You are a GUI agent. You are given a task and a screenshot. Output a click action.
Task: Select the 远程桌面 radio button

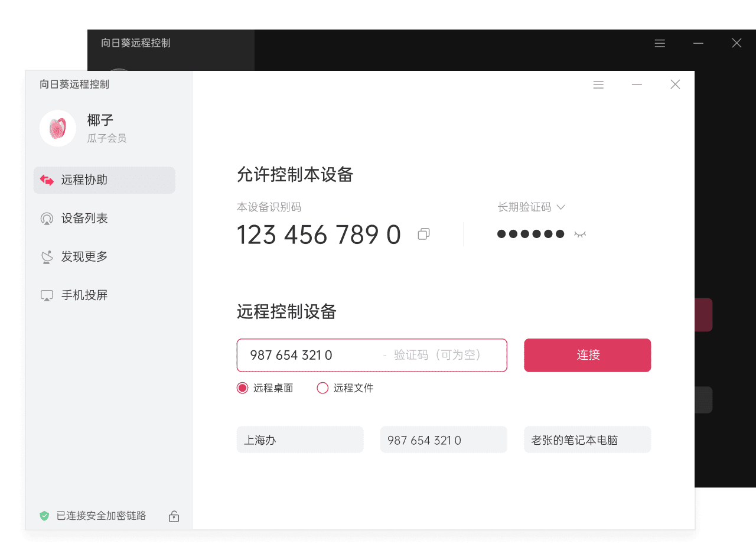pos(242,388)
